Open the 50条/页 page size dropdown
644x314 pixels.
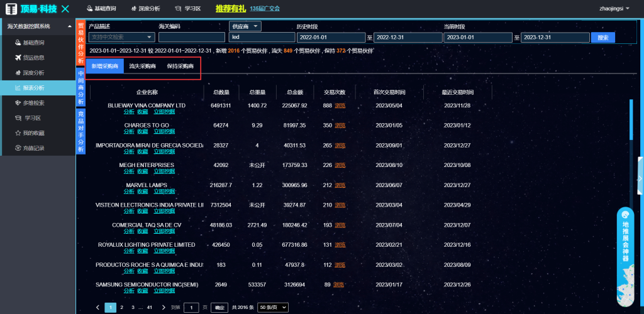pyautogui.click(x=274, y=307)
